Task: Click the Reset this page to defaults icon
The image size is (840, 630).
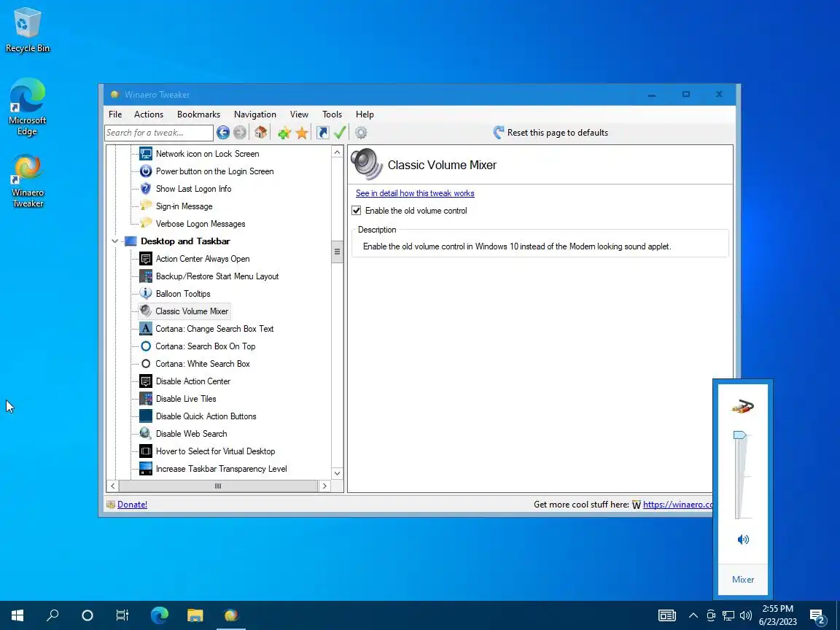Action: (x=499, y=132)
